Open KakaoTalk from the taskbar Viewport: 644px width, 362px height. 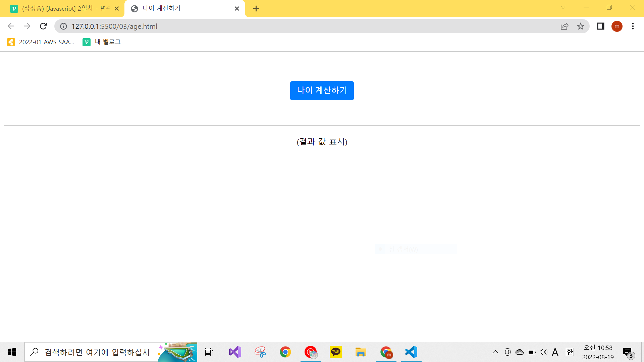[x=335, y=352]
